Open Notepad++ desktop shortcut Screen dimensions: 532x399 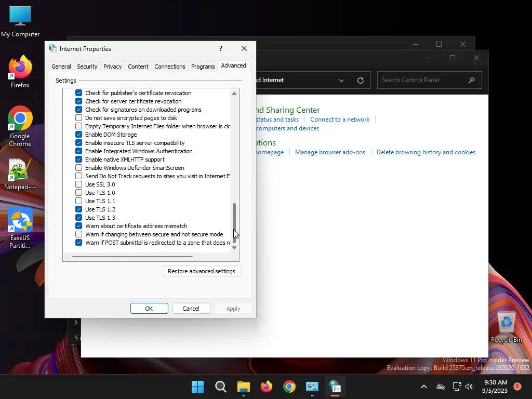point(20,174)
